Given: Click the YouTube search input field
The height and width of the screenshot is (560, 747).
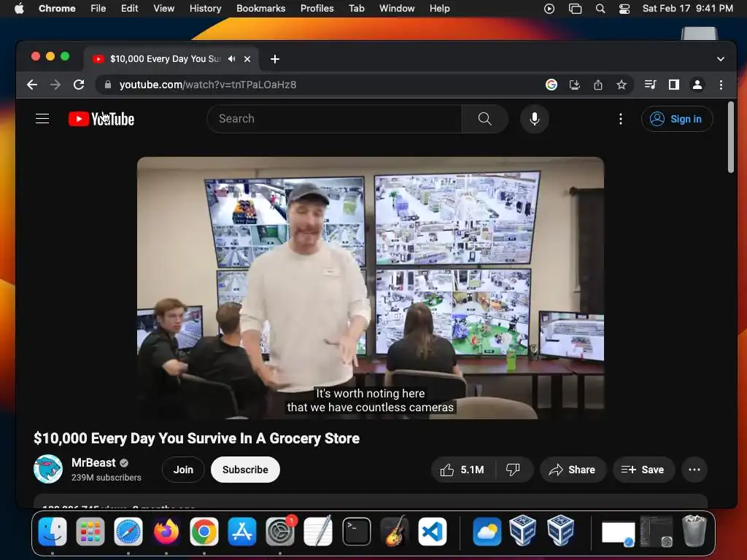Looking at the screenshot, I should click(334, 119).
